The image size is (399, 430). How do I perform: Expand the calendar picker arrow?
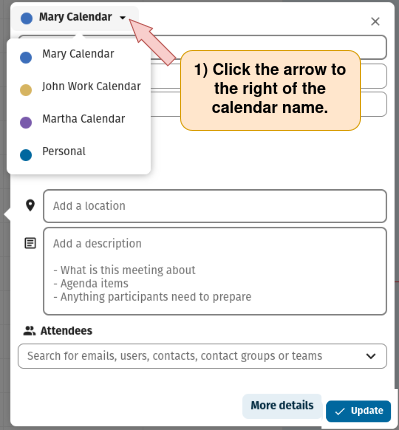[x=123, y=18]
